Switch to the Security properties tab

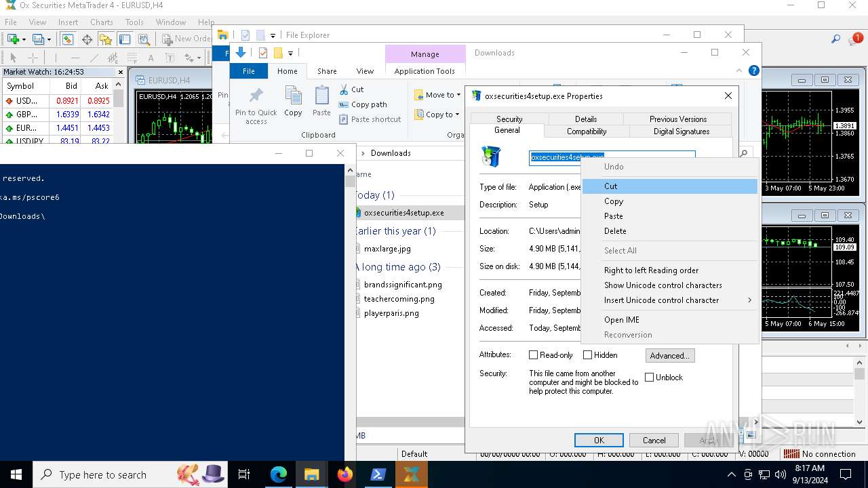click(509, 119)
